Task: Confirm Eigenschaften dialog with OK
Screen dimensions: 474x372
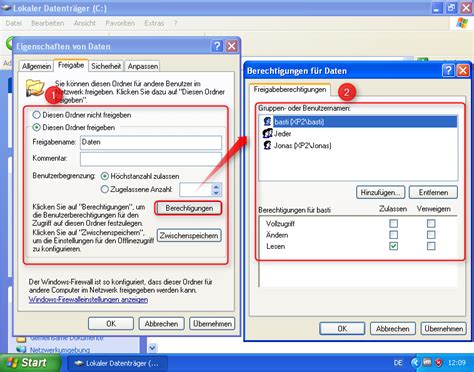Action: 111,324
